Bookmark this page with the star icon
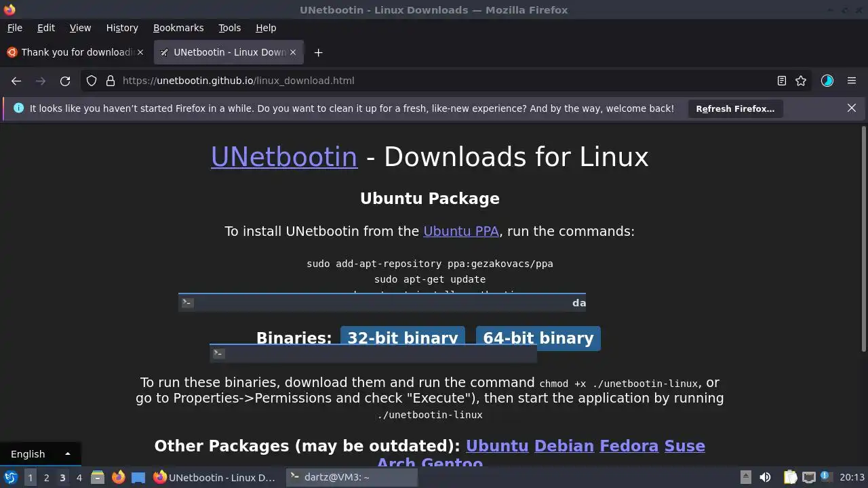The height and width of the screenshot is (488, 868). 801,81
